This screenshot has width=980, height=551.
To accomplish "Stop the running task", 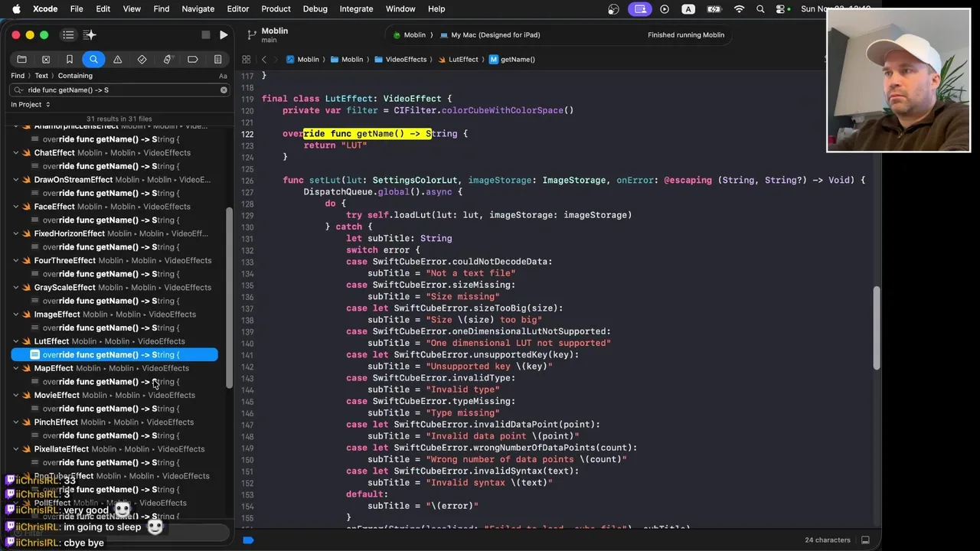I will (x=205, y=34).
